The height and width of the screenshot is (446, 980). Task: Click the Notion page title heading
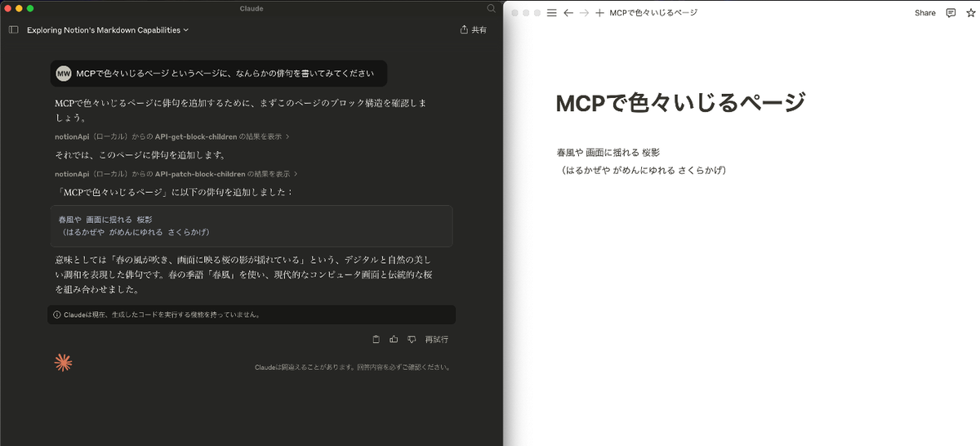(680, 103)
